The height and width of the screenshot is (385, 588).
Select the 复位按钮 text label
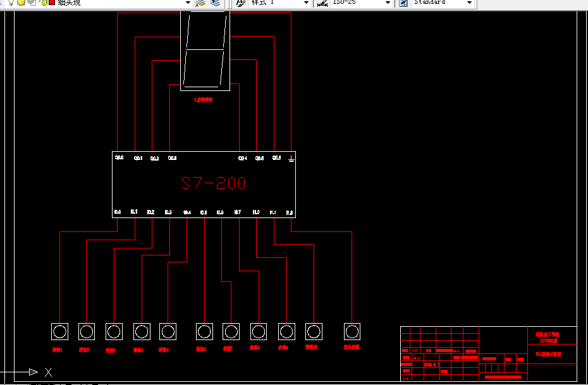point(352,347)
